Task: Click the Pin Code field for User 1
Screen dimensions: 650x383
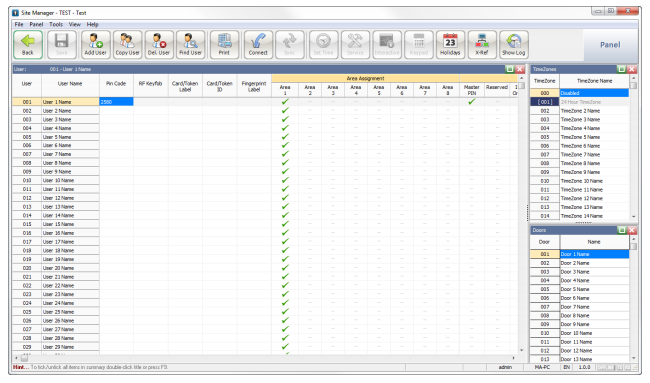Action: [x=116, y=102]
